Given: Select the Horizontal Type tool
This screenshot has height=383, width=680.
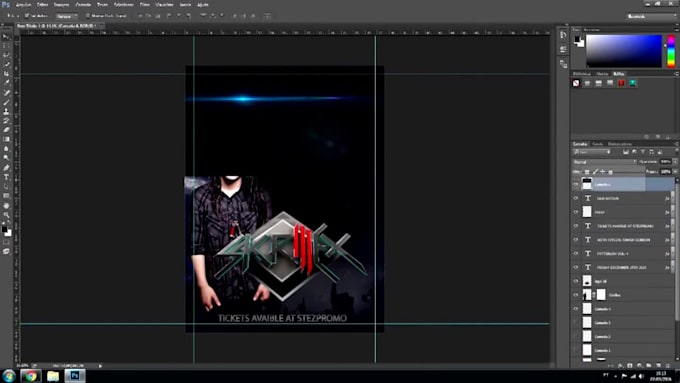Looking at the screenshot, I should click(x=6, y=177).
